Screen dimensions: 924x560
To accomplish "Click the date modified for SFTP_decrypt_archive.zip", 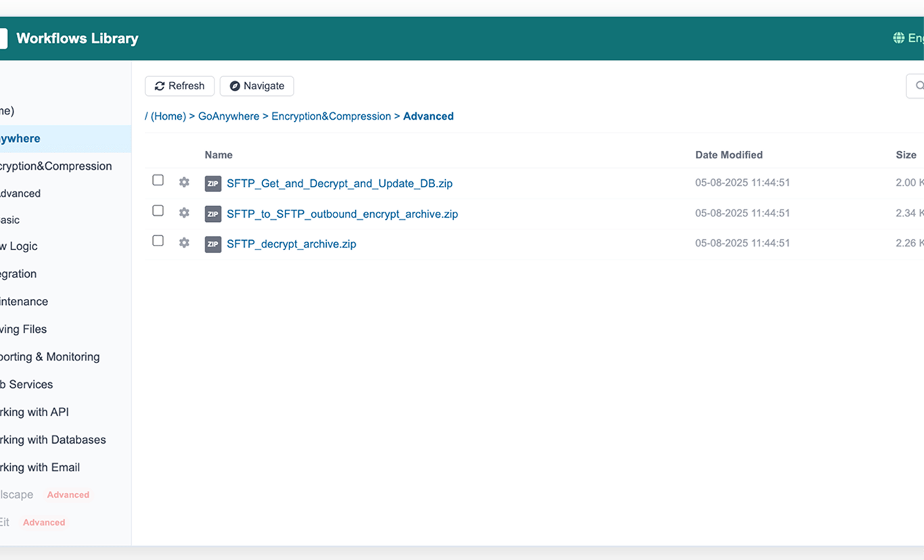I will [x=743, y=243].
